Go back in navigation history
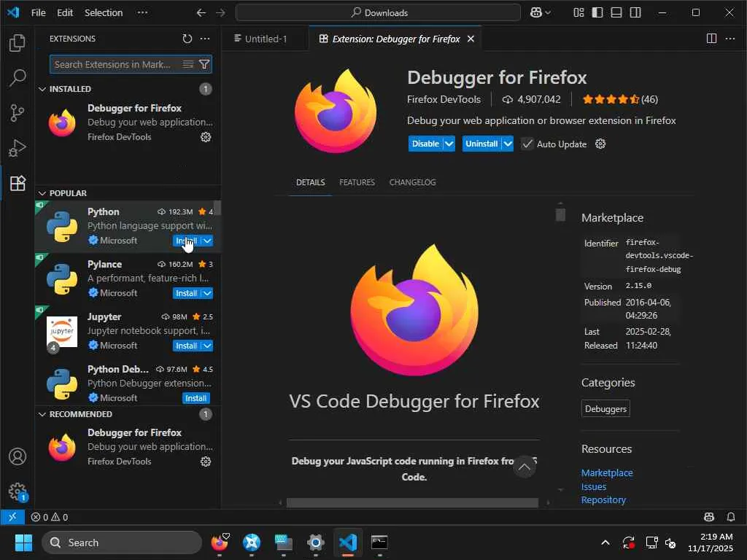This screenshot has height=560, width=747. click(x=201, y=13)
